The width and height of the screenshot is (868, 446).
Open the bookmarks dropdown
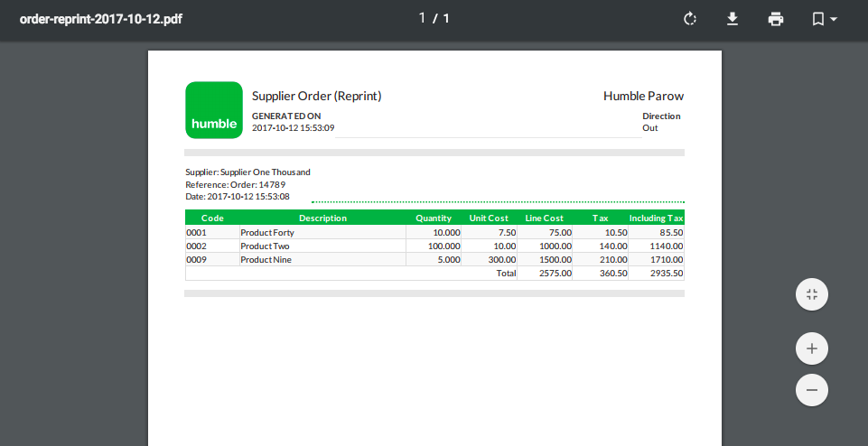click(x=825, y=19)
